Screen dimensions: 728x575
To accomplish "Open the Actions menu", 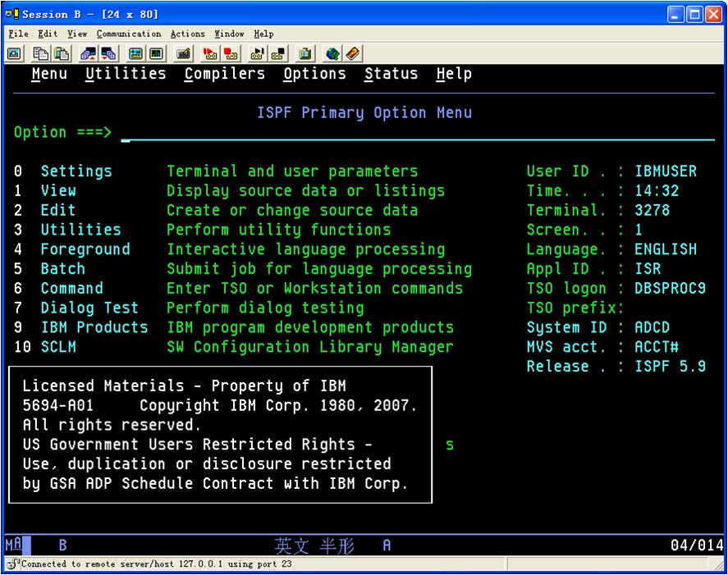I will (x=188, y=34).
